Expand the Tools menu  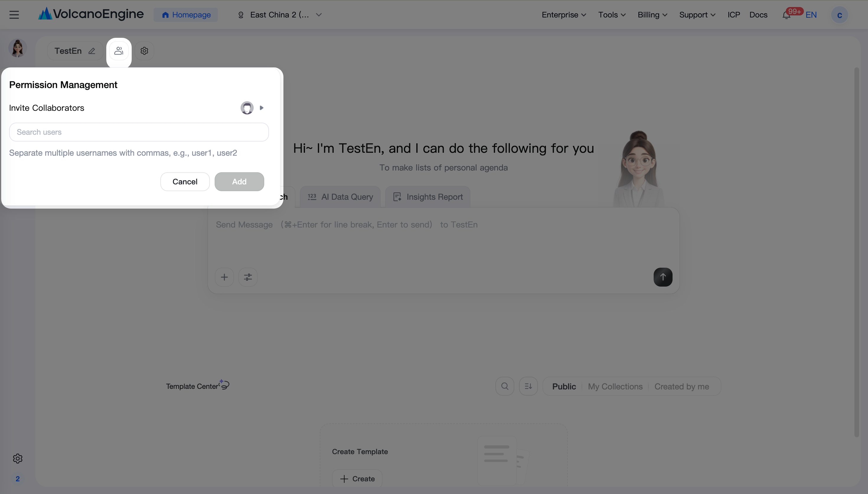pos(612,15)
